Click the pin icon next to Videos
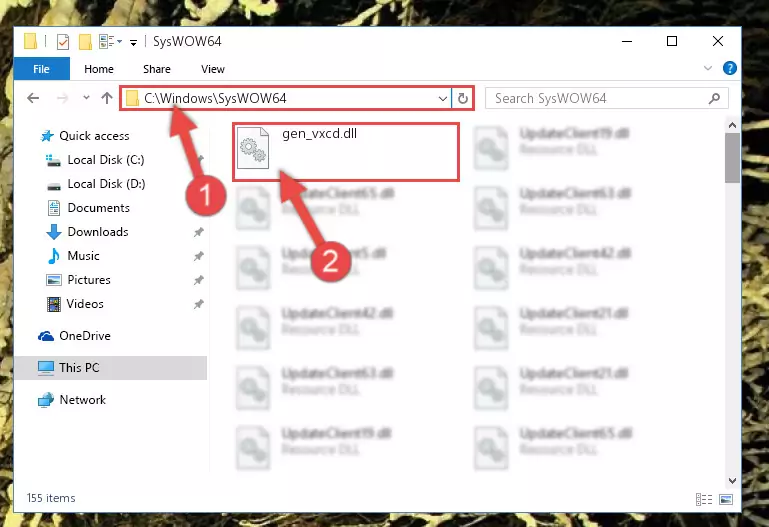Screen dimensions: 769x527 (199, 304)
